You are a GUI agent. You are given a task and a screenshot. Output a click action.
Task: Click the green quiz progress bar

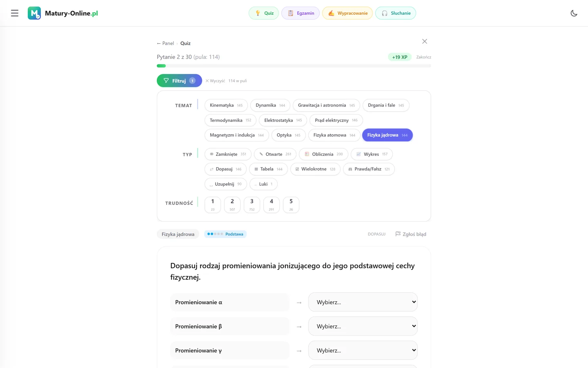tap(161, 66)
